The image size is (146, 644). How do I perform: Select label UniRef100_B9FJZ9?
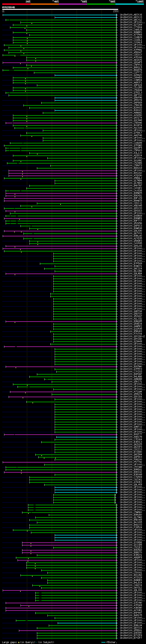[131, 198]
